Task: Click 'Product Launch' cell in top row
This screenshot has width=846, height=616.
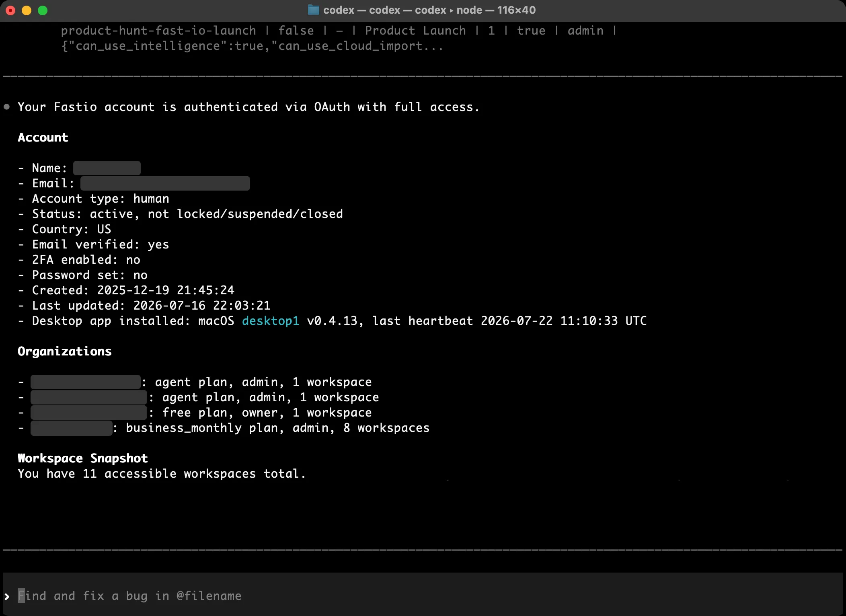Action: [x=415, y=31]
